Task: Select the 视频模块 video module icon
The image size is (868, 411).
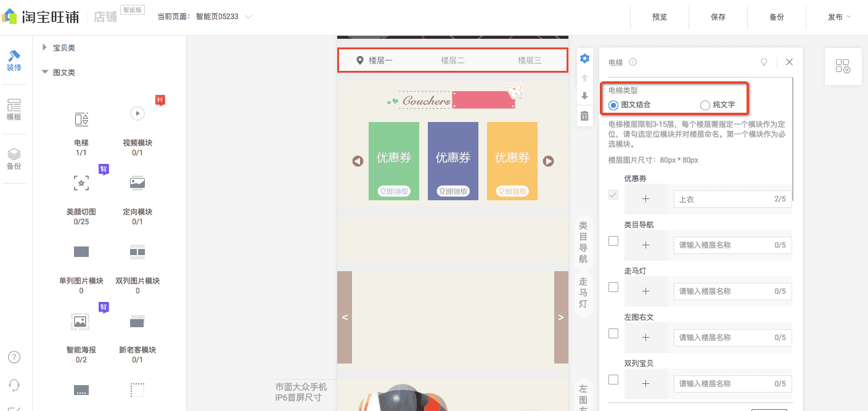Action: click(137, 113)
